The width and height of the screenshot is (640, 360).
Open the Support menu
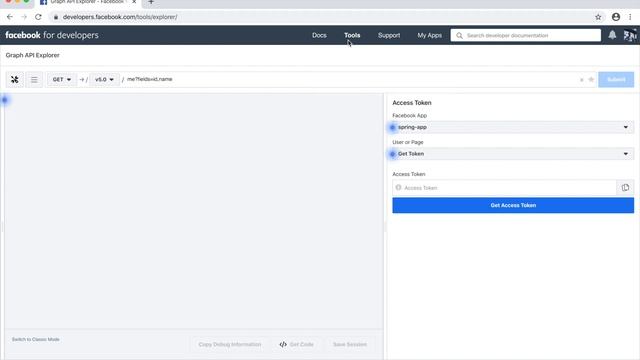click(x=389, y=36)
